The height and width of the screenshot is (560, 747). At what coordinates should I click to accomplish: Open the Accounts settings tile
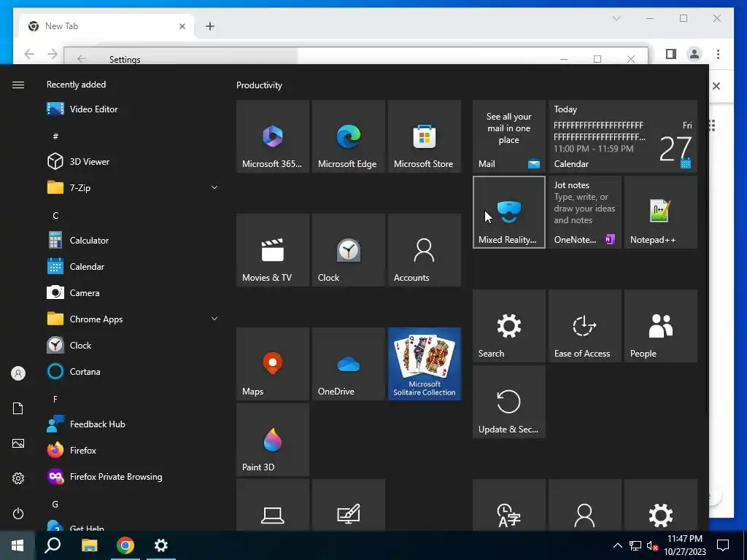click(x=425, y=250)
